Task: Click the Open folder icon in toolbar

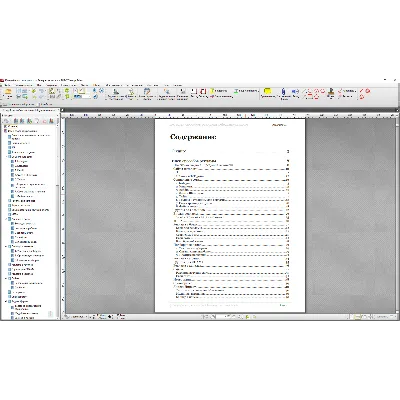Action: tap(8, 92)
